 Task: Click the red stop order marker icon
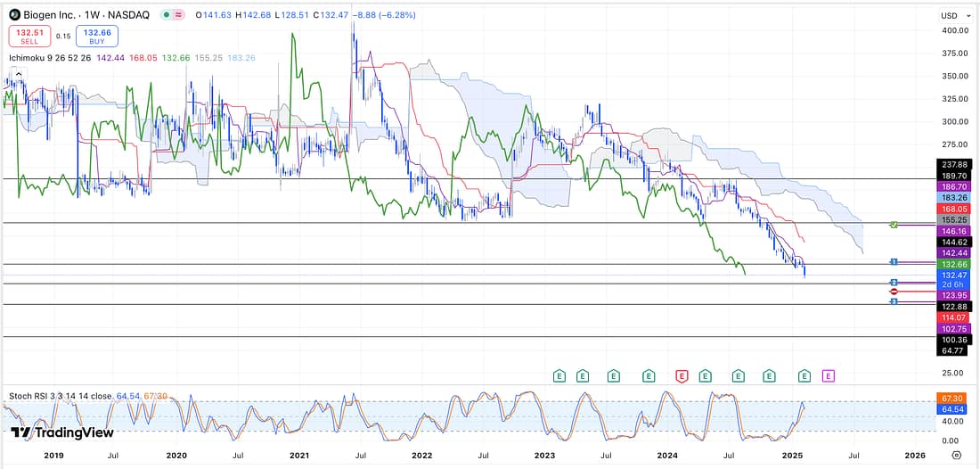(894, 292)
